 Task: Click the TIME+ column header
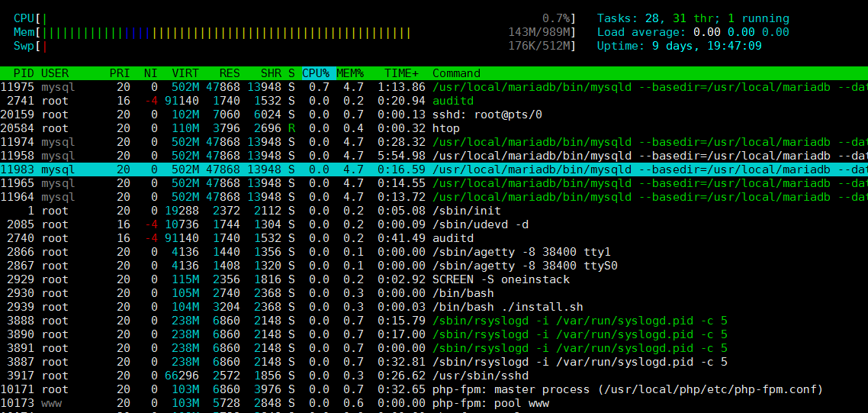tap(401, 73)
